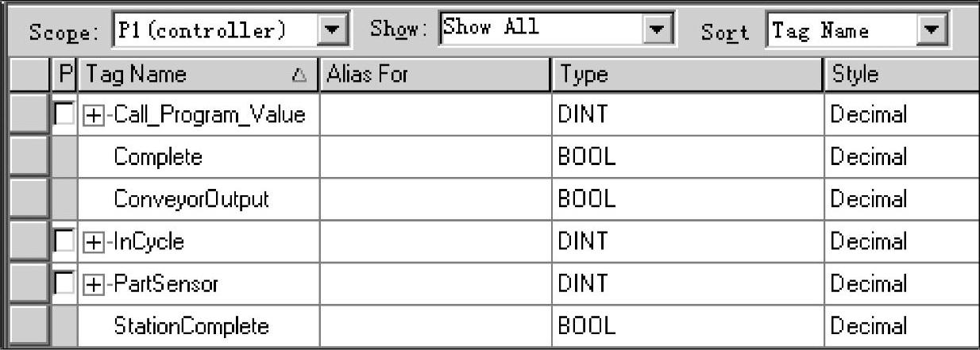Select the StationComplete tag name
Viewport: 980px width, 350px height.
(x=191, y=326)
